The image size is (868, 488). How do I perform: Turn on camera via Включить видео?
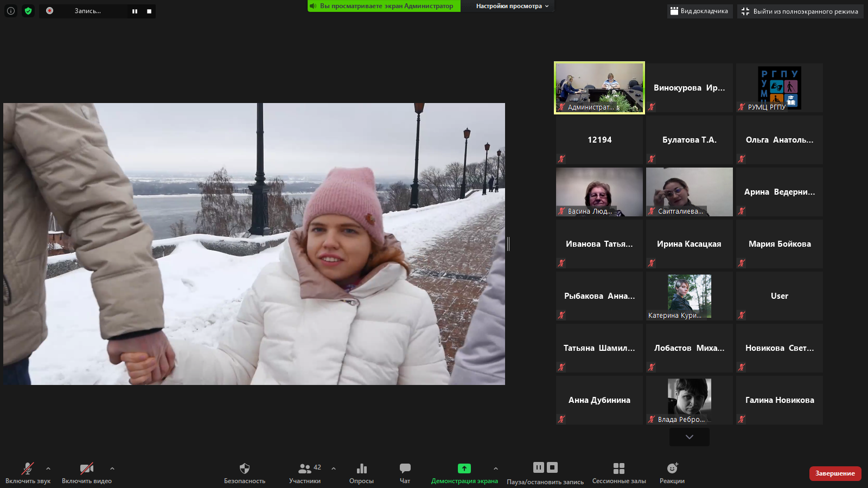86,468
